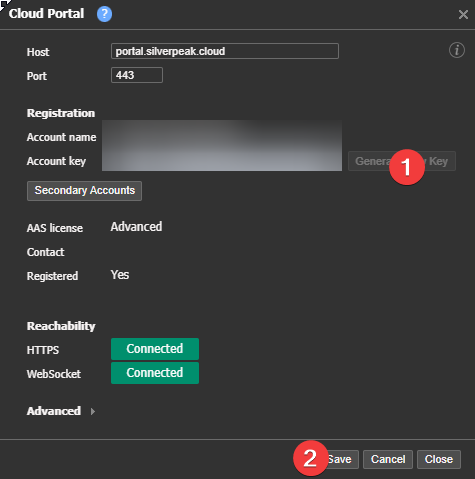Click the Port input field
475x479 pixels.
pyautogui.click(x=137, y=75)
